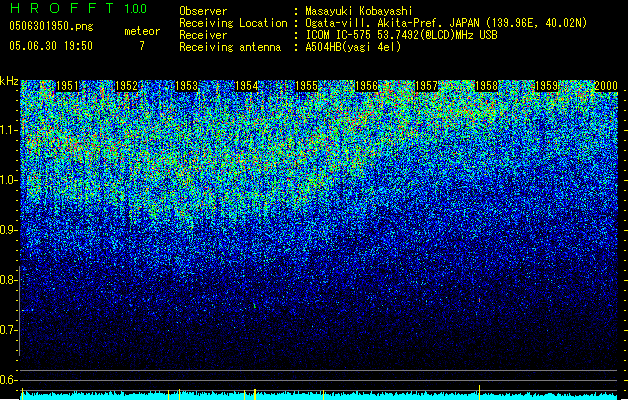Image resolution: width=629 pixels, height=400 pixels.
Task: Click the Receiving antenna field label
Action: point(230,47)
